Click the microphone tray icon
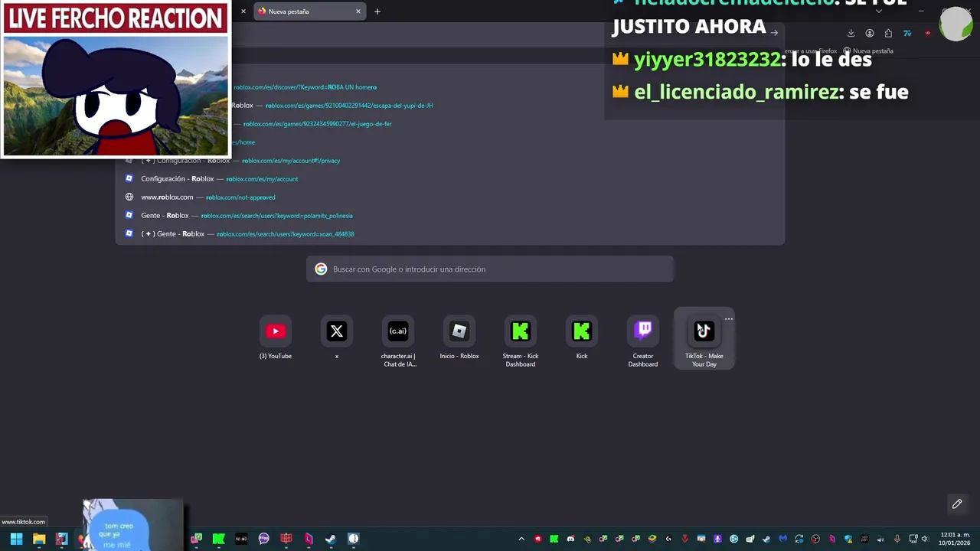 tap(897, 539)
